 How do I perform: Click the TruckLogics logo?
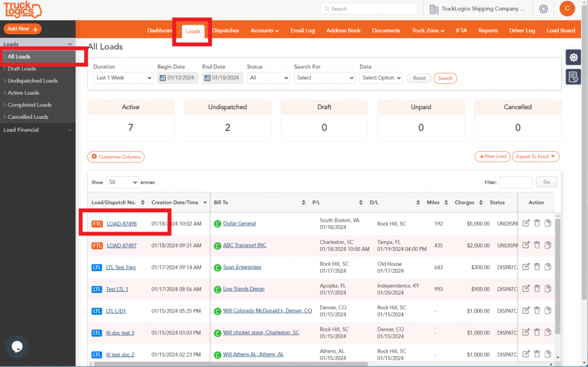pos(22,10)
